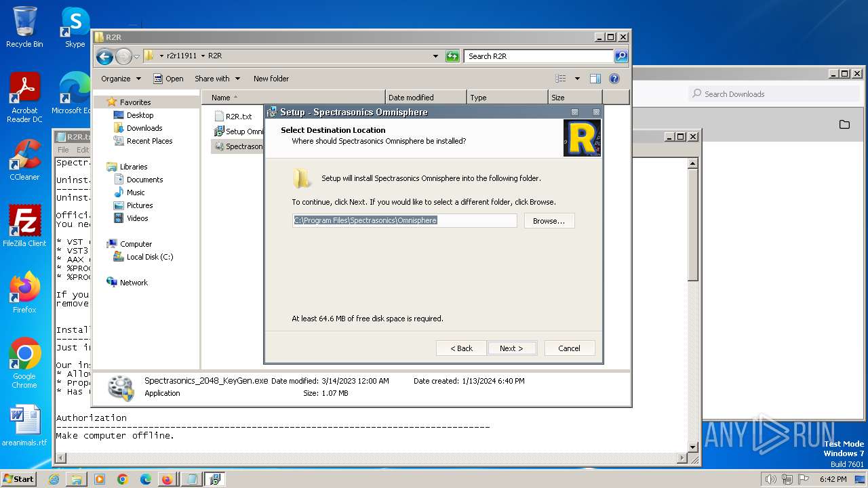Click Edge icon in taskbar
Screen dimensions: 868x488
tap(145, 479)
